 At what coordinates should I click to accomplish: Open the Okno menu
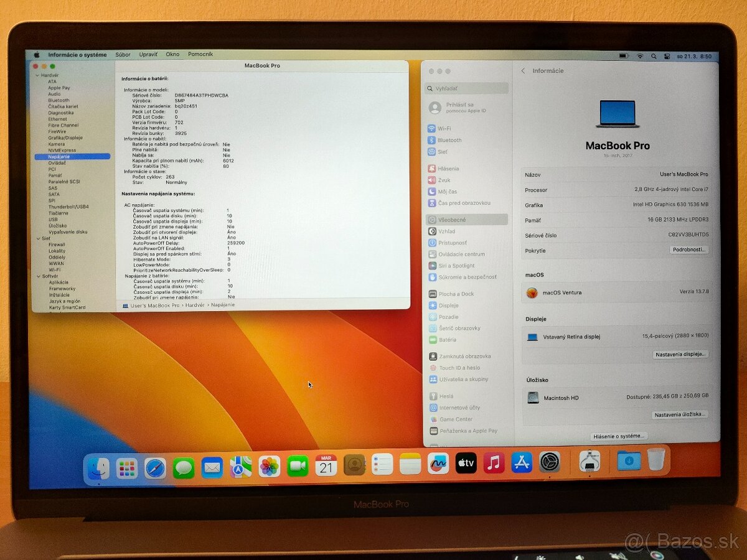(x=172, y=54)
